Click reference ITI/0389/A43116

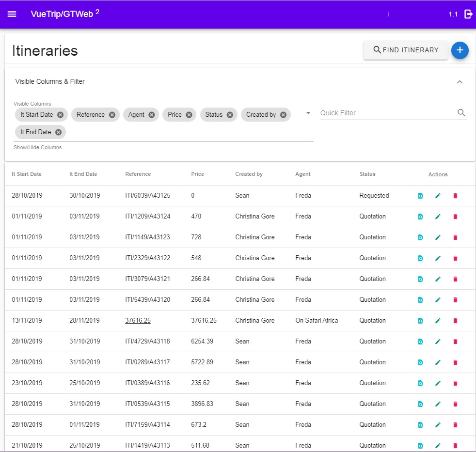[147, 383]
